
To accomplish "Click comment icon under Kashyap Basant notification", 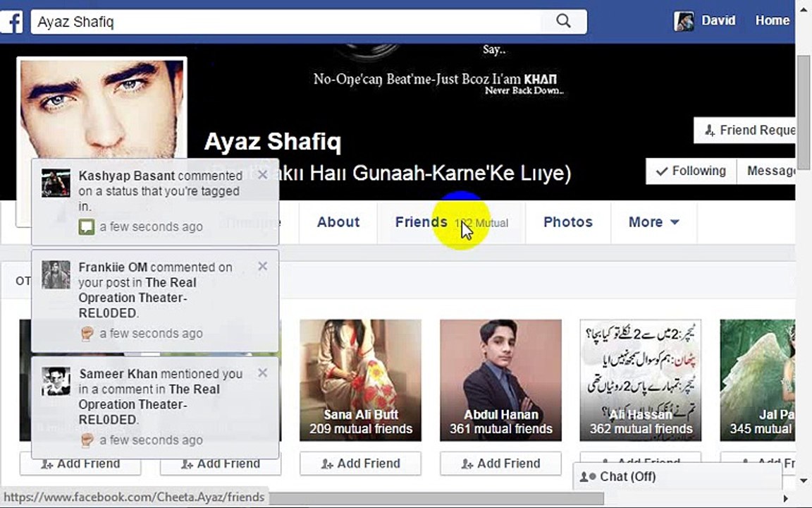I will click(87, 227).
